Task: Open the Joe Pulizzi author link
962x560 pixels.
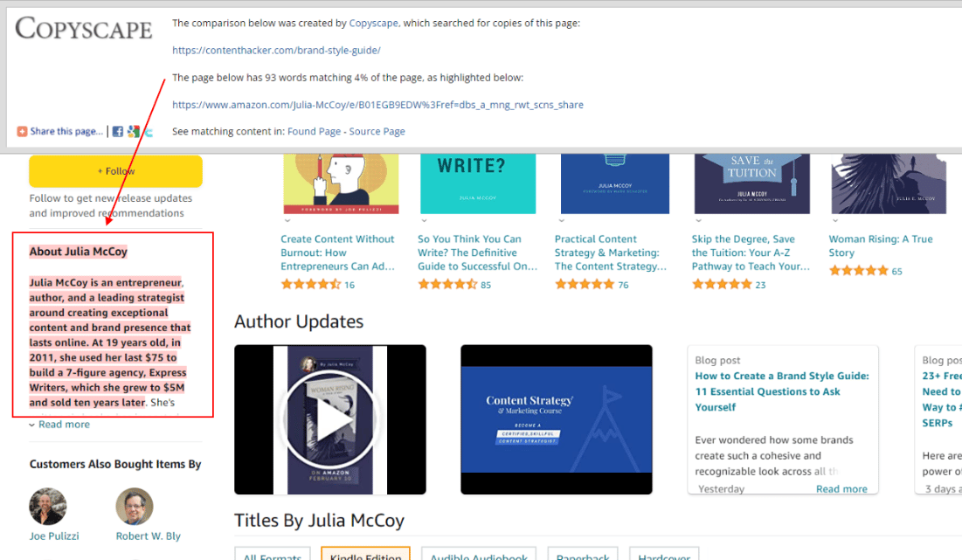Action: pos(54,536)
